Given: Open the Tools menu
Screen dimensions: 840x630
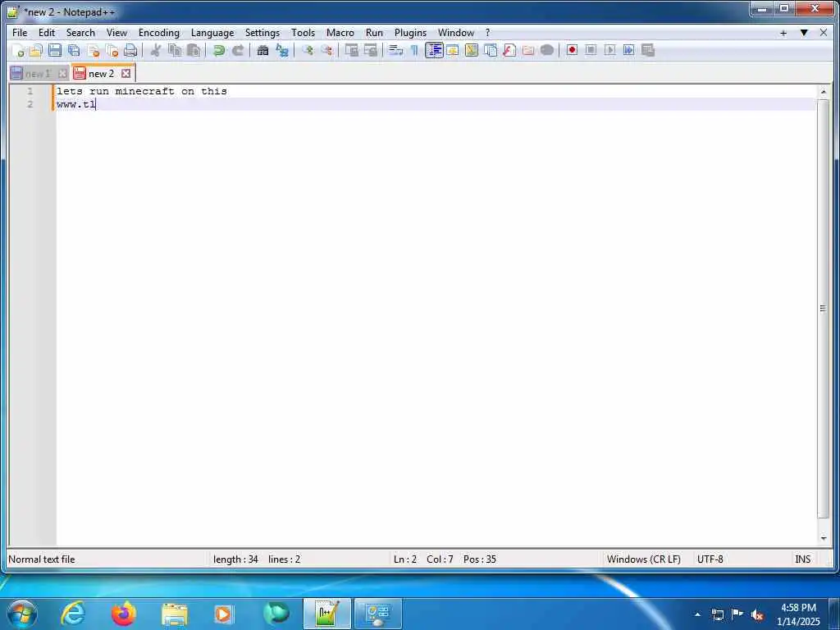Looking at the screenshot, I should (x=304, y=33).
